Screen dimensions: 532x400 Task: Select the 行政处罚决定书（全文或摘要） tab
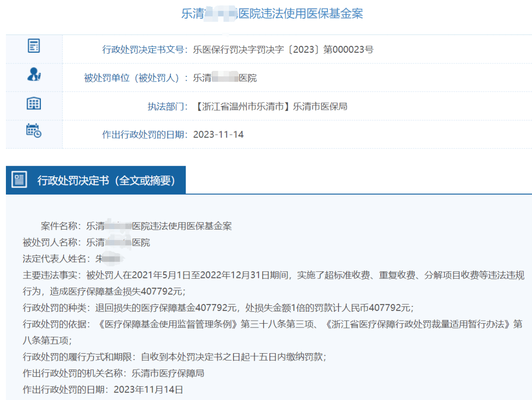(x=106, y=180)
